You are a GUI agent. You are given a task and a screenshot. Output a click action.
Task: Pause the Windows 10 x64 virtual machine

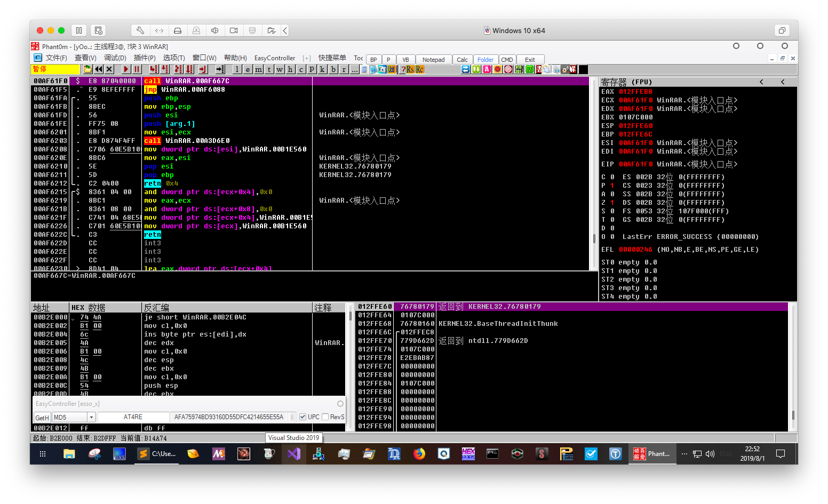79,30
